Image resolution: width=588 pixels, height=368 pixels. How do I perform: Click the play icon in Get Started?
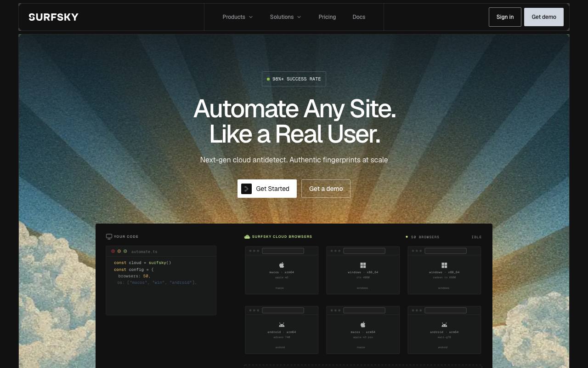tap(246, 189)
